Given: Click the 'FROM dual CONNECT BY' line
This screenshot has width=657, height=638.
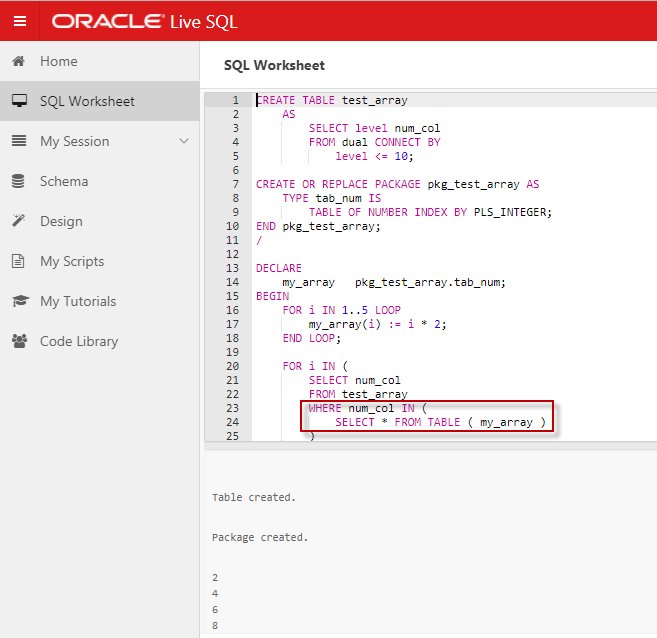Looking at the screenshot, I should [x=375, y=142].
